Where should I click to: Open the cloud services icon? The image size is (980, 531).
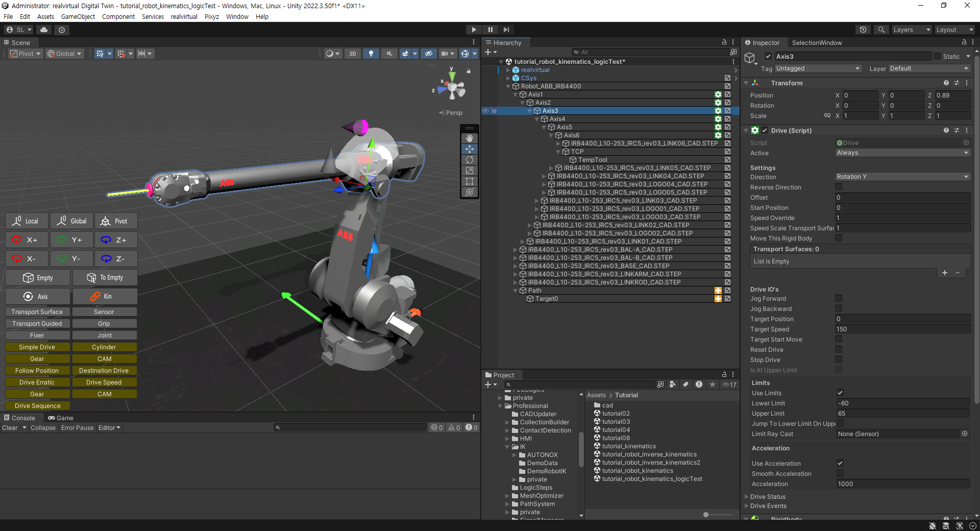coord(44,30)
